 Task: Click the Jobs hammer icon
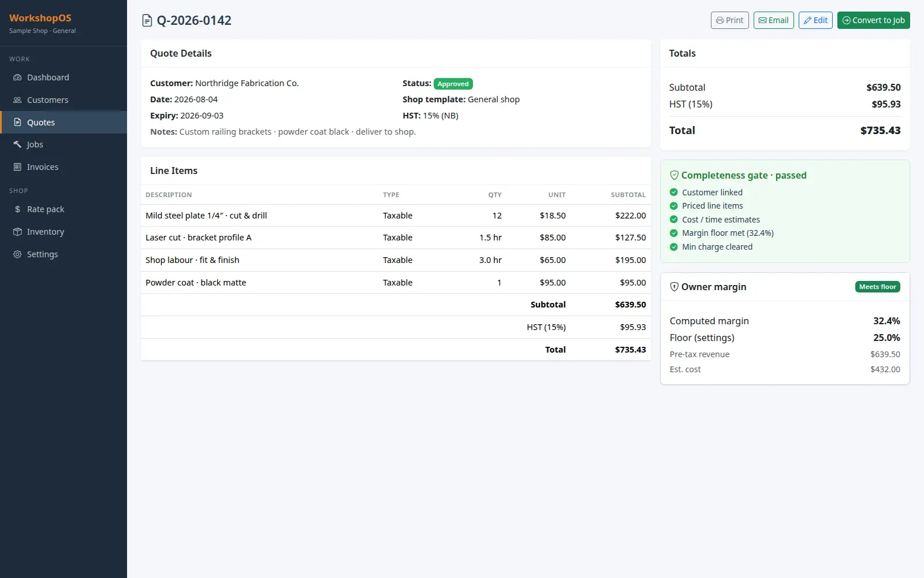tap(17, 144)
